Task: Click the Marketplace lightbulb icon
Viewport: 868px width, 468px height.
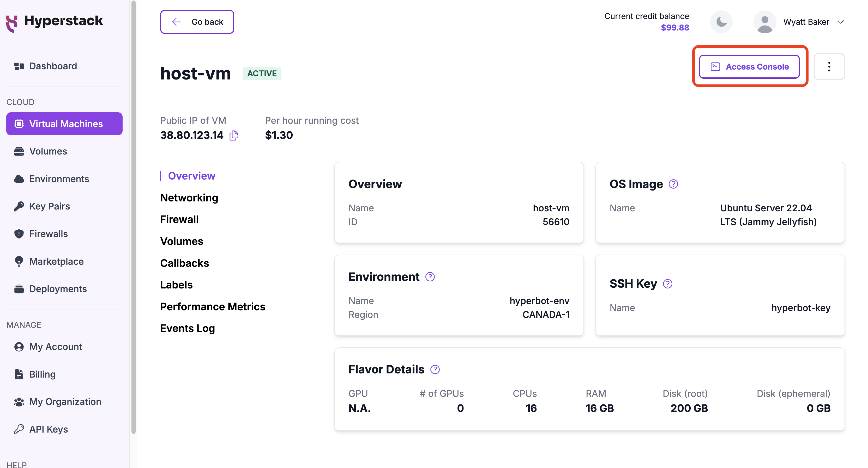Action: pyautogui.click(x=19, y=262)
